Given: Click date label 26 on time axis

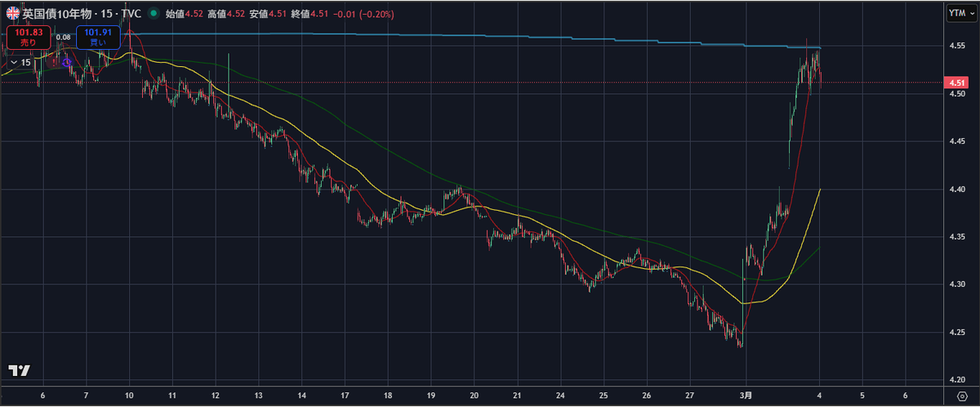Looking at the screenshot, I should tap(647, 395).
